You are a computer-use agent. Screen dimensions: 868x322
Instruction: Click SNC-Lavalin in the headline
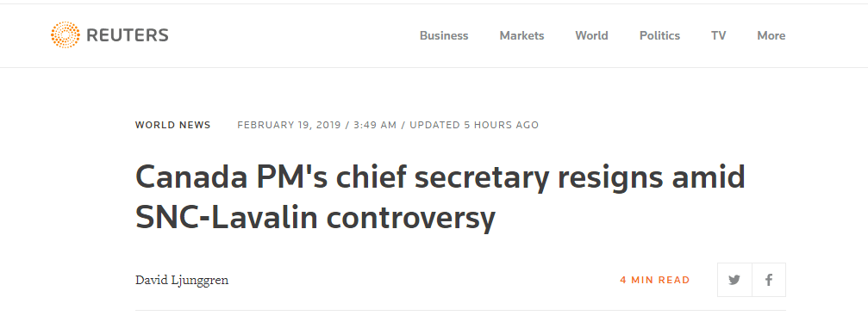(227, 218)
